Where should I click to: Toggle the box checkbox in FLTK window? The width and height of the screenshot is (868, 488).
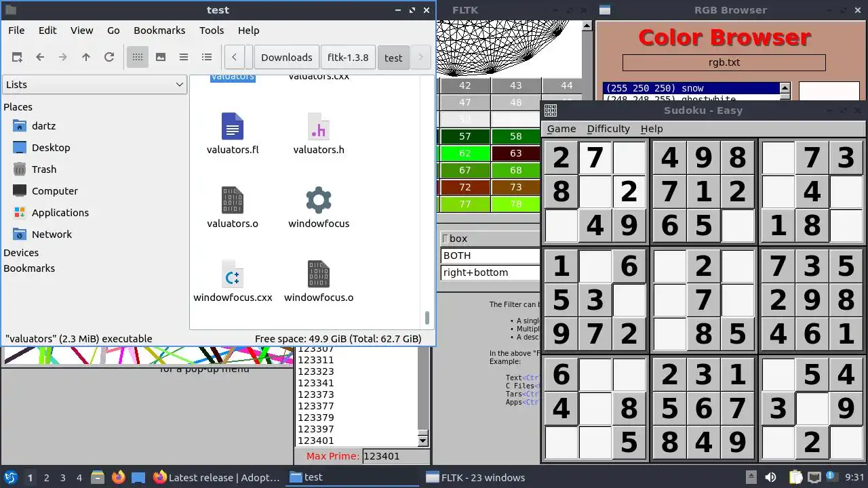coord(446,239)
